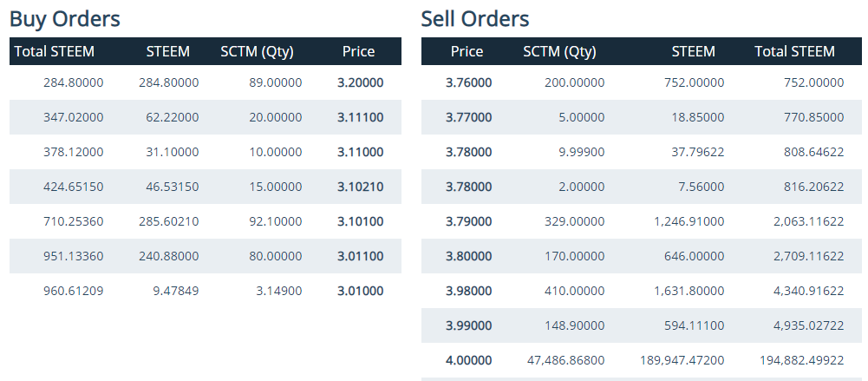Click the Buy Orders SCTM (Qty) header
Screen dimensions: 868x381
pyautogui.click(x=257, y=51)
